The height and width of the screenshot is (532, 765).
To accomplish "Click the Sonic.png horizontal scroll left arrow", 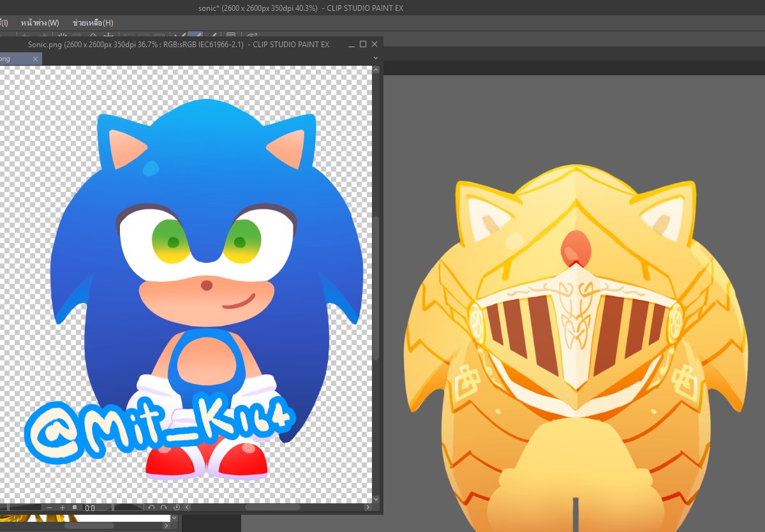I will pyautogui.click(x=187, y=507).
